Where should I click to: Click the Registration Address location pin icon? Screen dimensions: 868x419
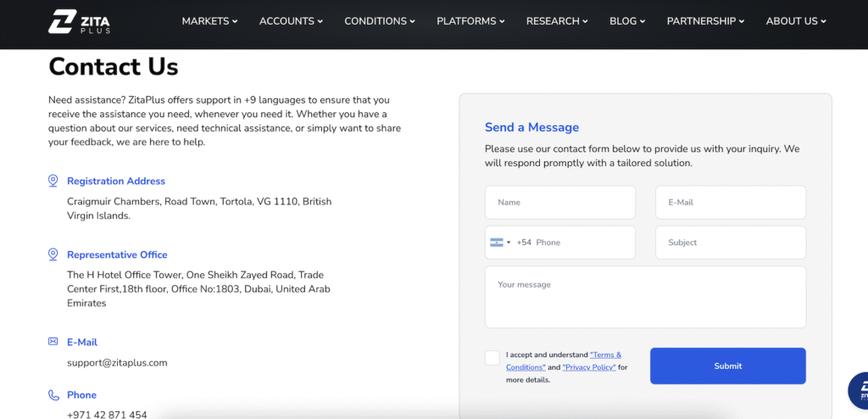(53, 181)
